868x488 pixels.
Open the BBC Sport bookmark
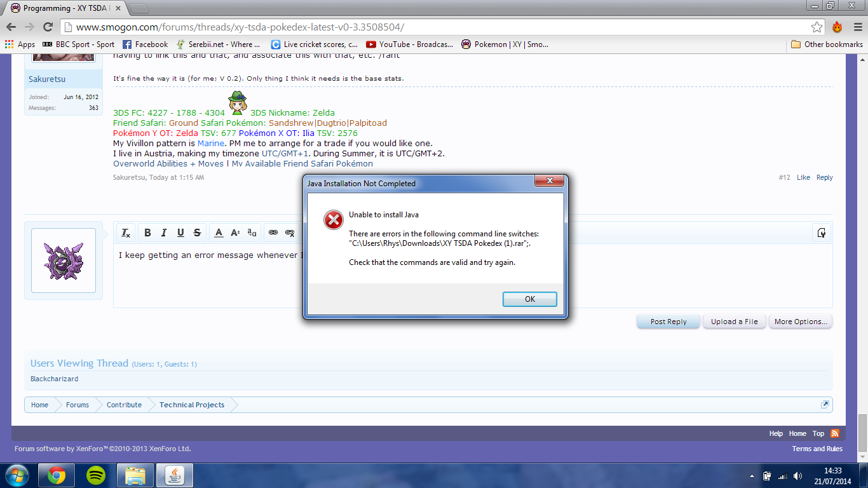[78, 44]
